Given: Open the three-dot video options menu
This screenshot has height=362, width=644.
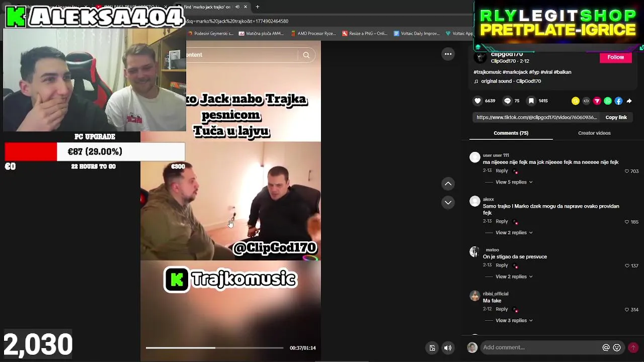Looking at the screenshot, I should [448, 54].
